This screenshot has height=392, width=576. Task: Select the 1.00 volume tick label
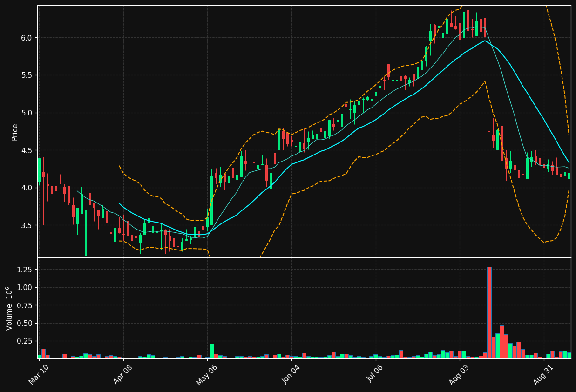click(26, 287)
